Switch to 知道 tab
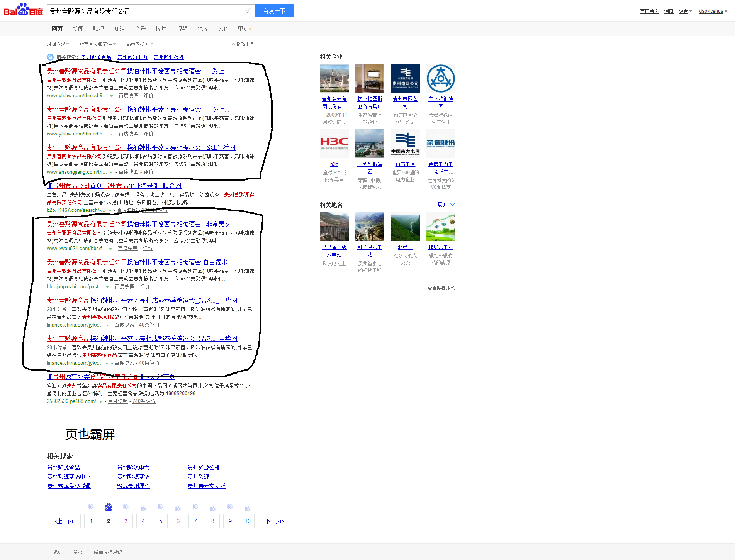Viewport: 735px width, 560px height. (x=119, y=29)
